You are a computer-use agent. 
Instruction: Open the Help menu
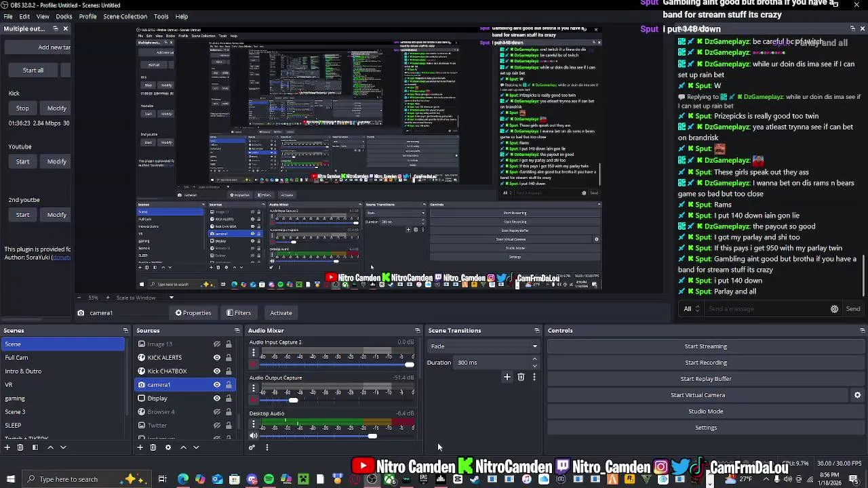click(x=182, y=16)
